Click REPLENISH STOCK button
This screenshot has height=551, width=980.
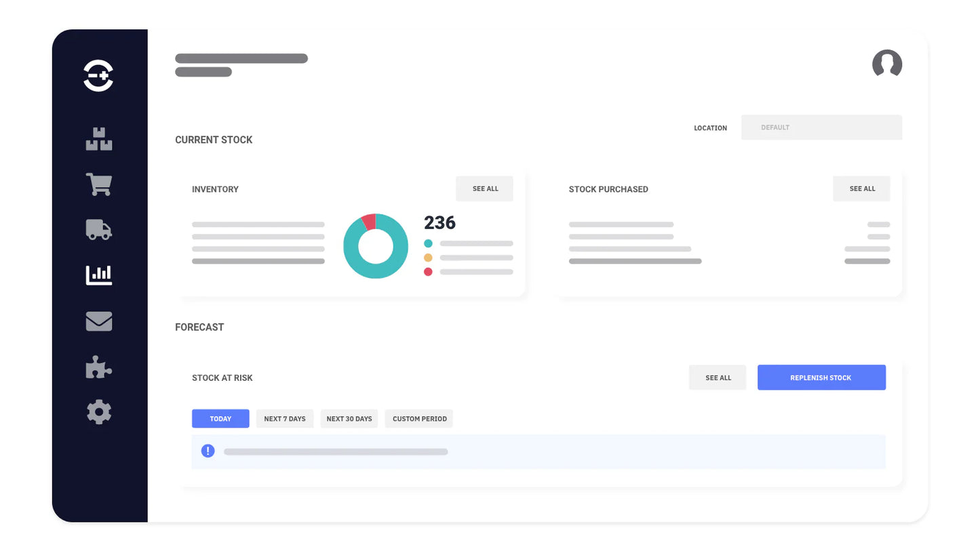(821, 377)
